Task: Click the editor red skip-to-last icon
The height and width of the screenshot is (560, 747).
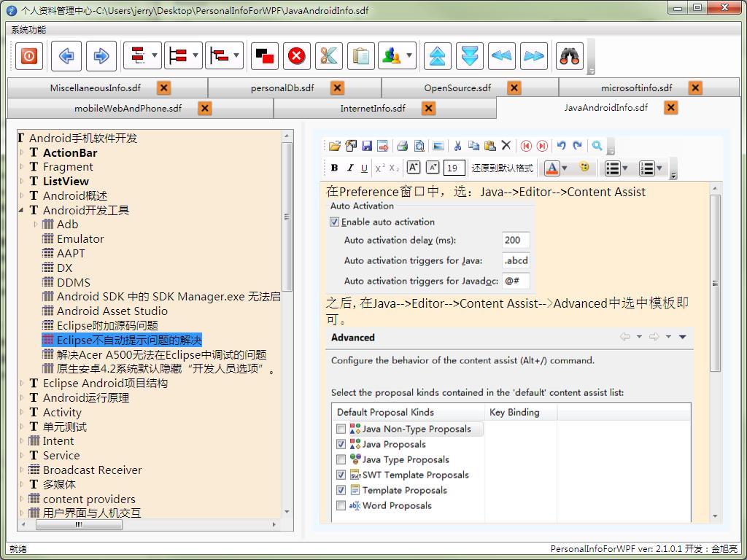Action: click(542, 146)
